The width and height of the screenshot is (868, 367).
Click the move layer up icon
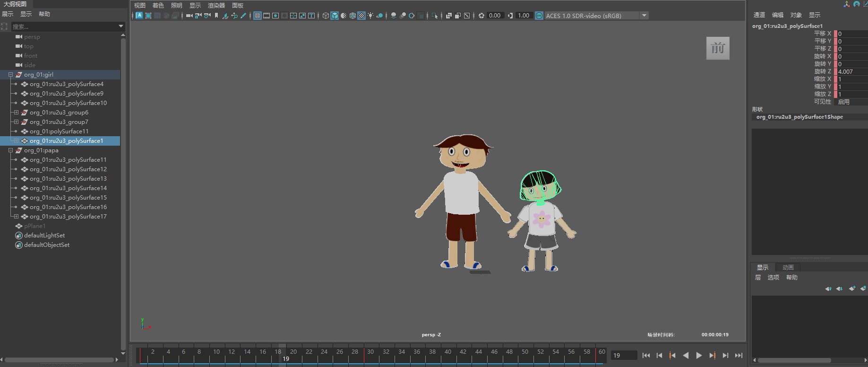828,288
